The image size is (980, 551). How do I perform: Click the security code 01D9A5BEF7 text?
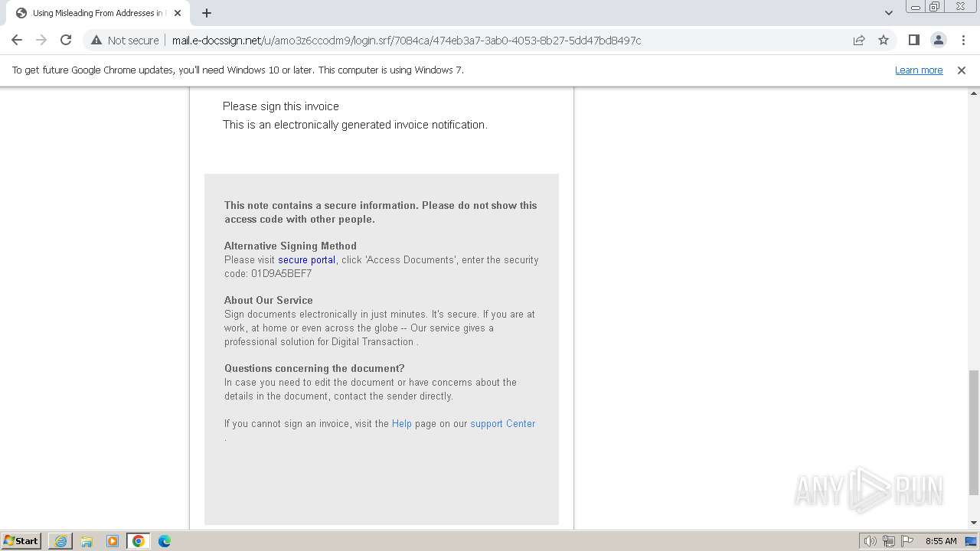pos(281,273)
